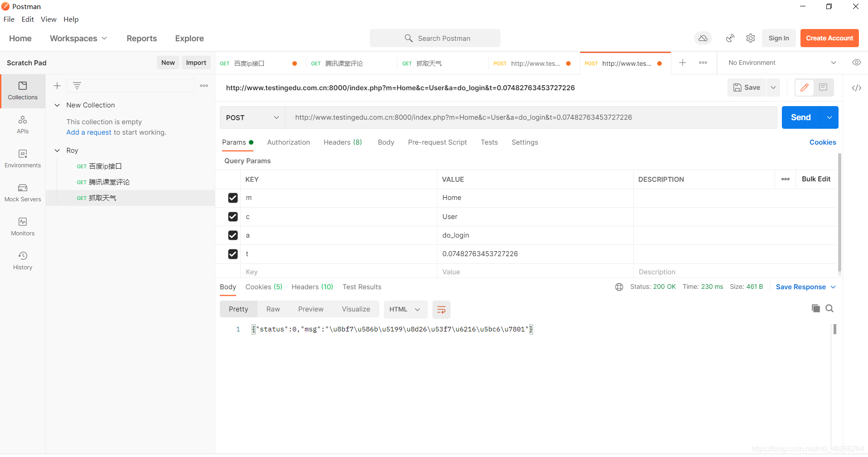Collapse the Roy collection
The image size is (868, 457).
point(57,151)
